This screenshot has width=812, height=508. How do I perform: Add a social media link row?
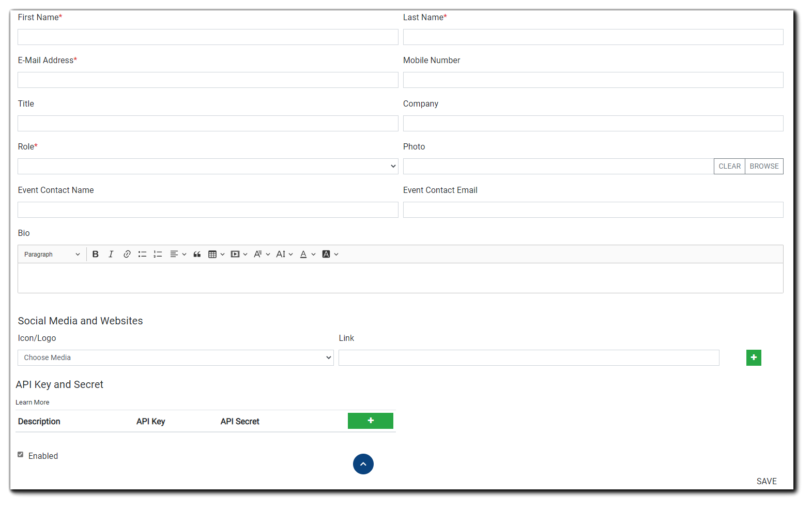(754, 357)
